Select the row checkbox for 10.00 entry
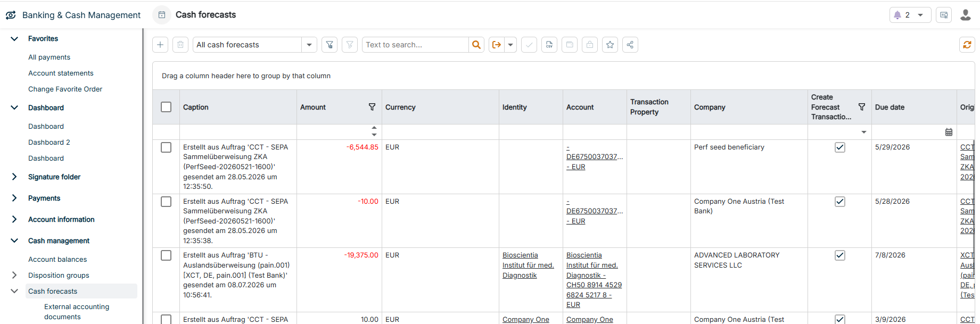This screenshot has height=324, width=980. [166, 319]
